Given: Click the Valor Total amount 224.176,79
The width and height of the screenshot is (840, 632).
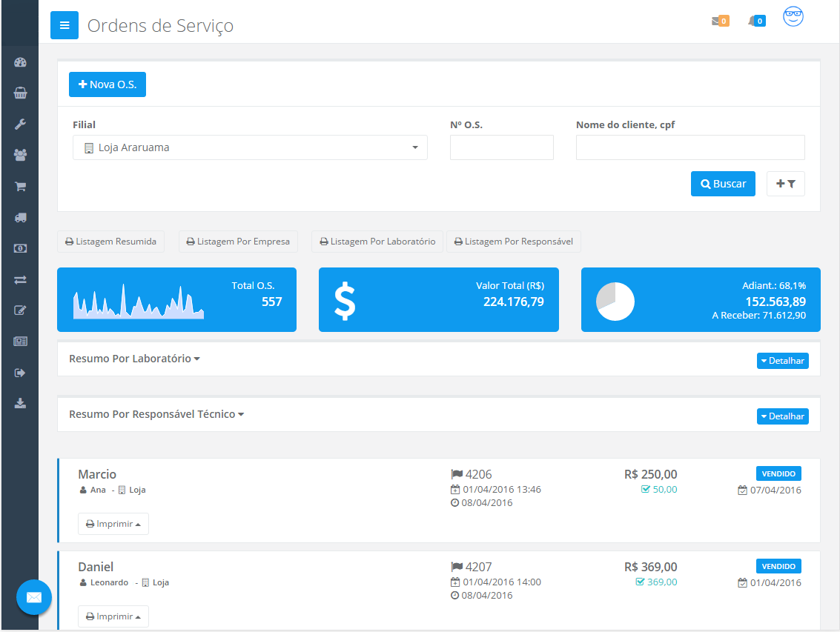Looking at the screenshot, I should click(x=513, y=302).
